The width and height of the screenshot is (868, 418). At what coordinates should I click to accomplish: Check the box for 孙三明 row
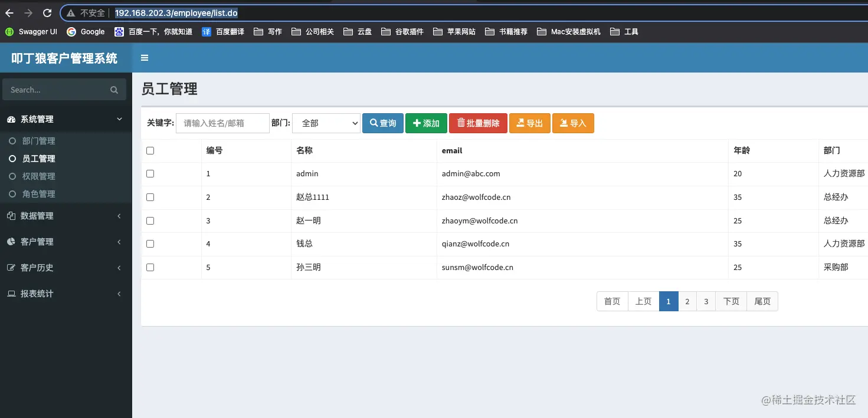[x=150, y=268]
